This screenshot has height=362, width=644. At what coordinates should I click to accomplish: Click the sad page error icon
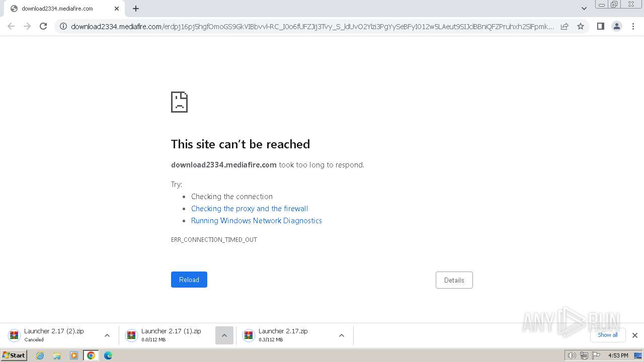click(180, 102)
